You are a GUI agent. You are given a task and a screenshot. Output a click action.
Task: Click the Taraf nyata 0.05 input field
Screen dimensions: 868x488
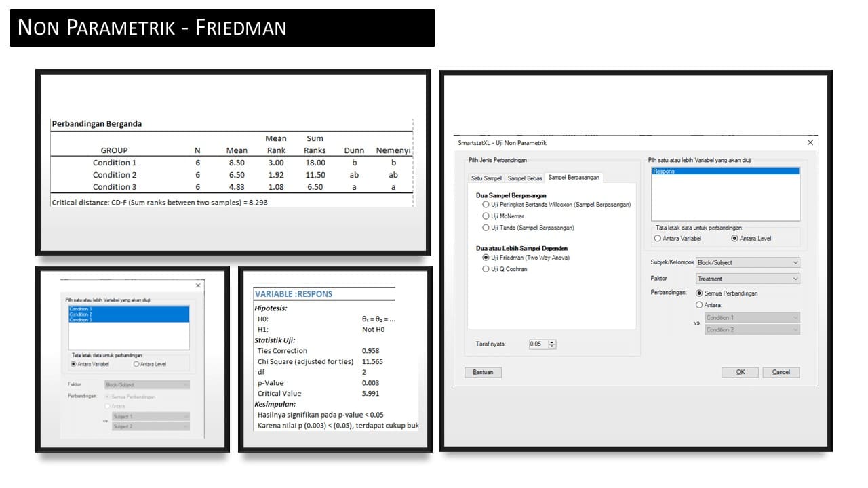coord(537,344)
